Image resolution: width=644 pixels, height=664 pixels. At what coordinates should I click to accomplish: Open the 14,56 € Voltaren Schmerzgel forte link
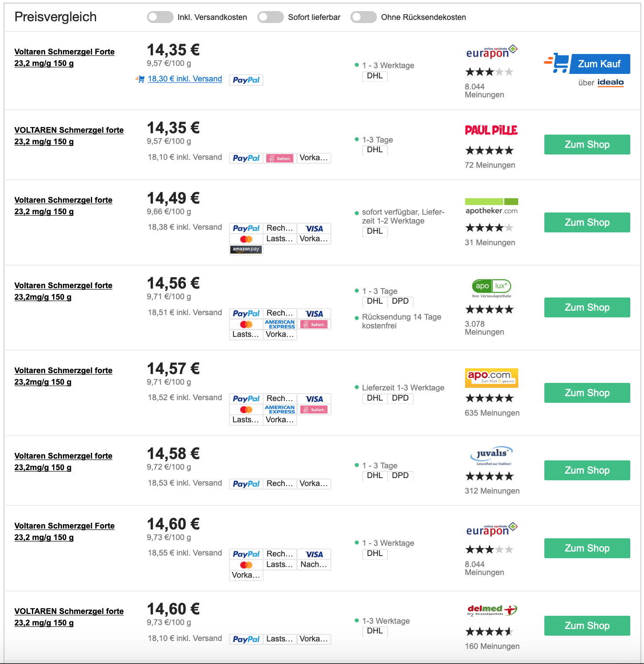(63, 291)
